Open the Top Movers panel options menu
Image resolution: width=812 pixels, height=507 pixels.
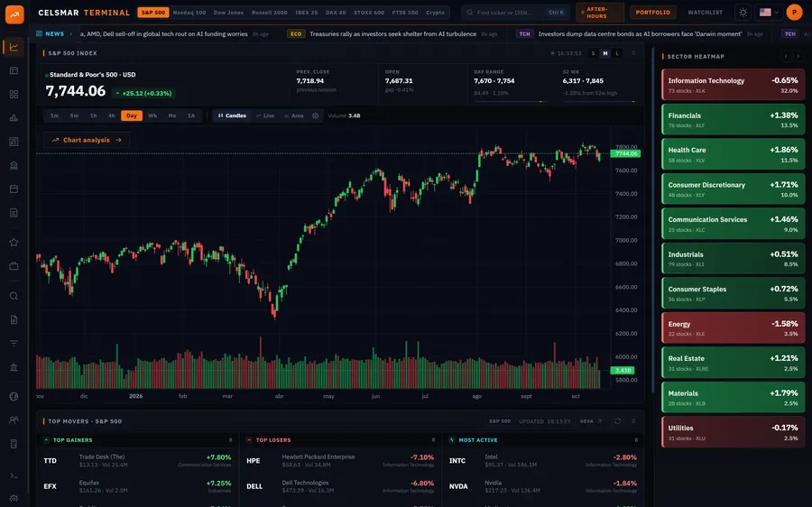(x=633, y=421)
